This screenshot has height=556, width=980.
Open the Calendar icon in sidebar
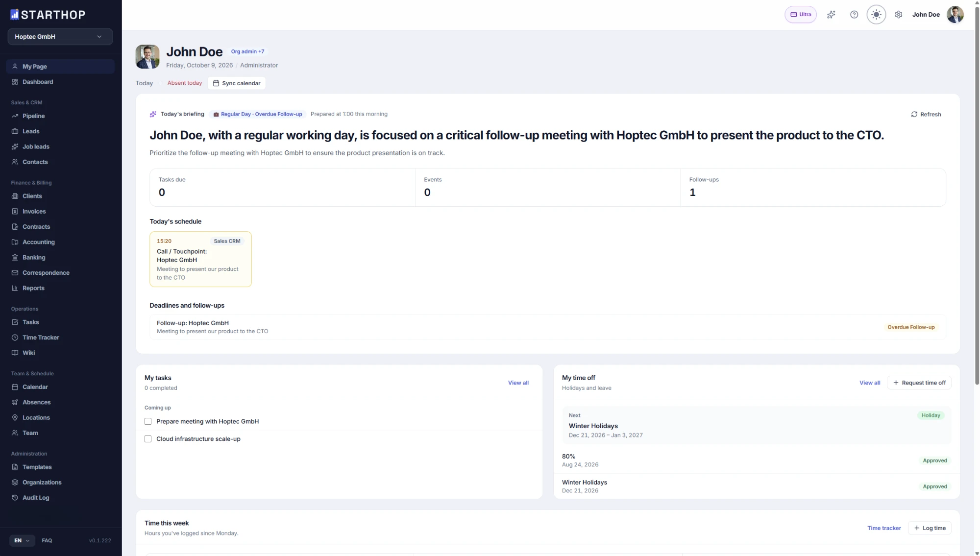coord(15,387)
